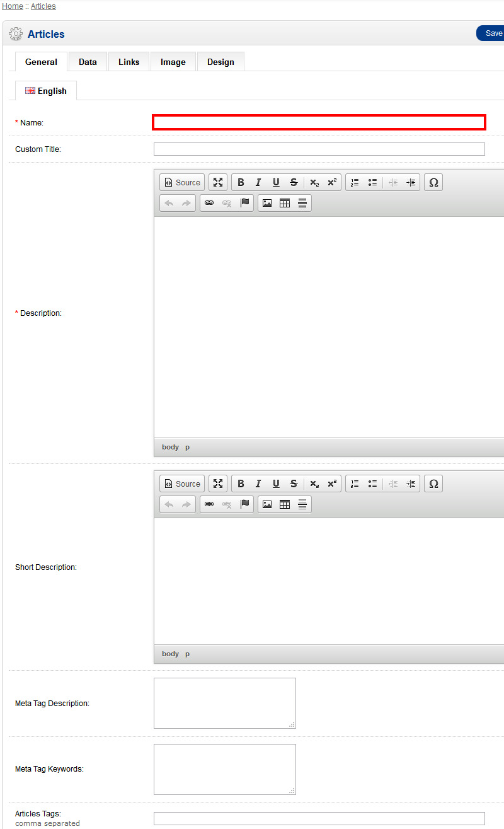Insert image in the Description editor
The image size is (504, 829).
(x=267, y=203)
